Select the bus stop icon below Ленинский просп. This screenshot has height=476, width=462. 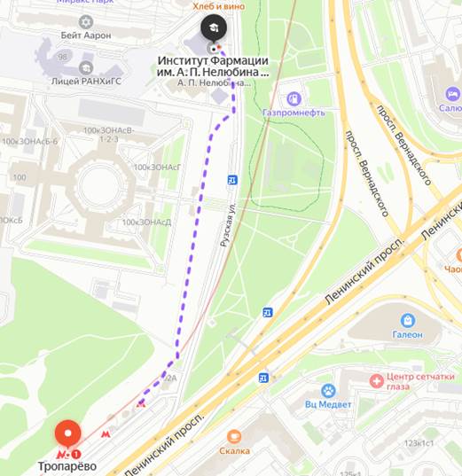(x=263, y=378)
